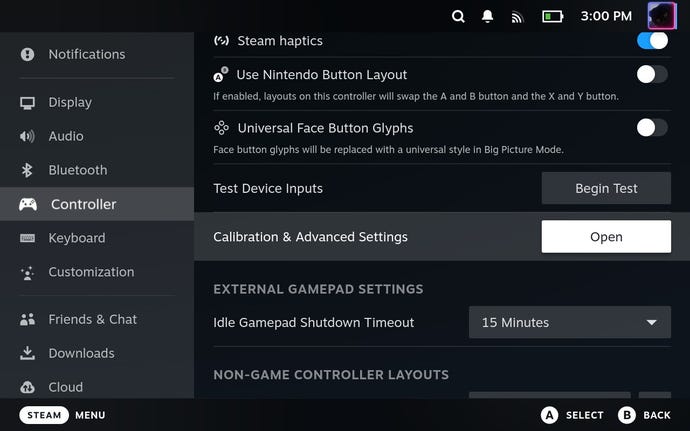Click the Audio speaker icon
This screenshot has width=690, height=431.
pyautogui.click(x=28, y=136)
